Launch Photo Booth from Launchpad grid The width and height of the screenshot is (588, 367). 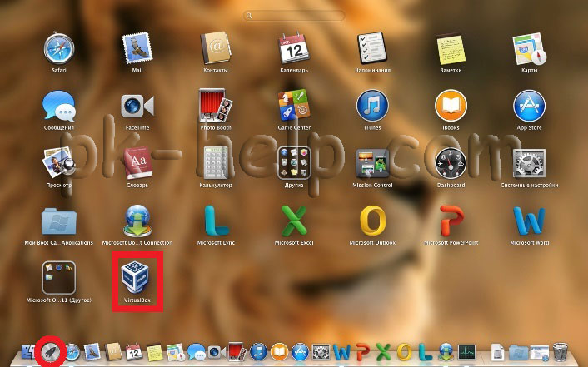216,106
